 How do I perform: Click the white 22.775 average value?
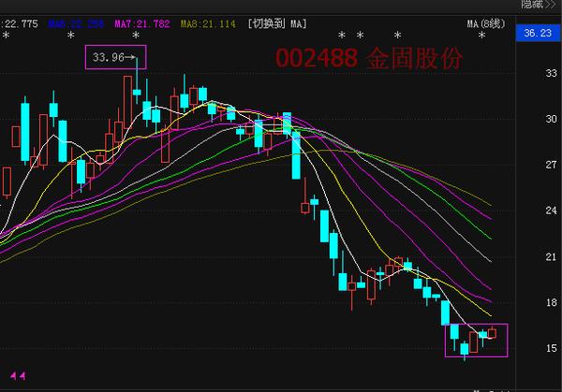click(20, 24)
